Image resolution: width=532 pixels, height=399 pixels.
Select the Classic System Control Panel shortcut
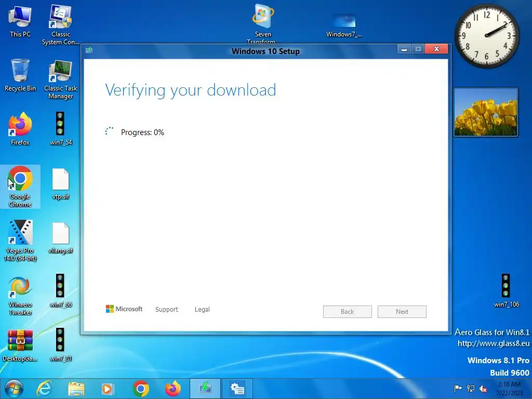[x=61, y=24]
